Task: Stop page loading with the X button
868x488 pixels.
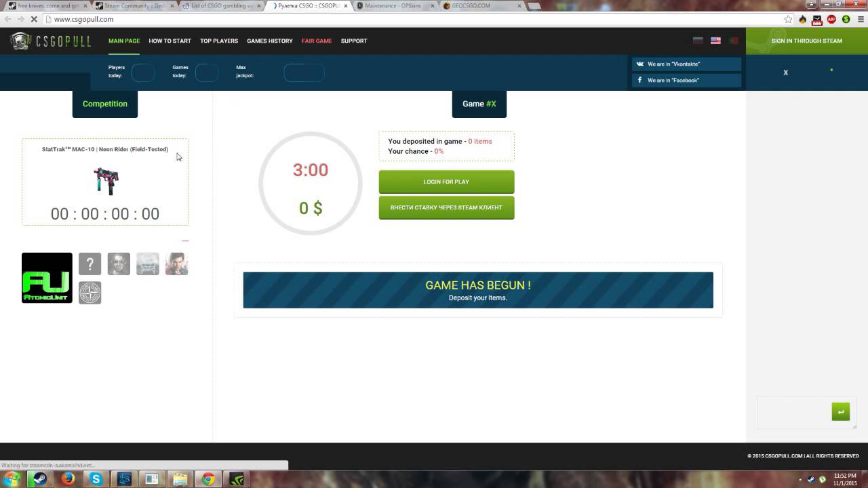Action: tap(34, 19)
